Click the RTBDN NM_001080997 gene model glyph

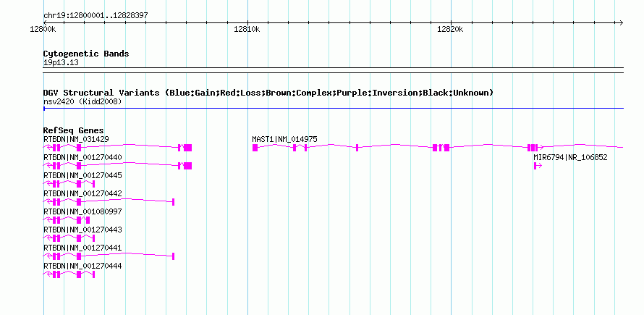[67, 220]
